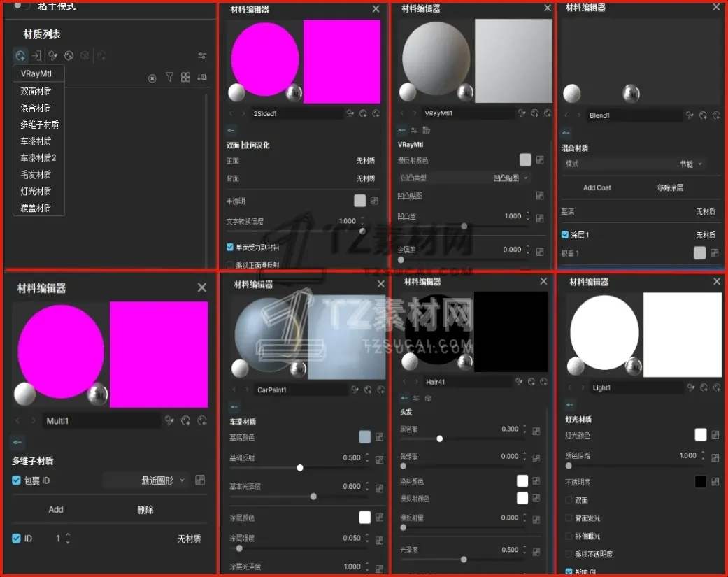Click the 删除 button in Multi1 editor
The image size is (728, 577).
145,510
